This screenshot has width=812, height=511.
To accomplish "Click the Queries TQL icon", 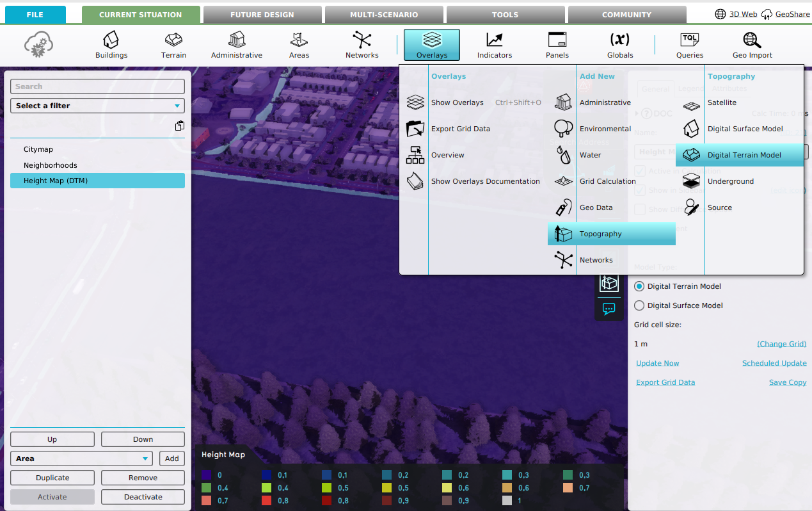I will click(689, 45).
